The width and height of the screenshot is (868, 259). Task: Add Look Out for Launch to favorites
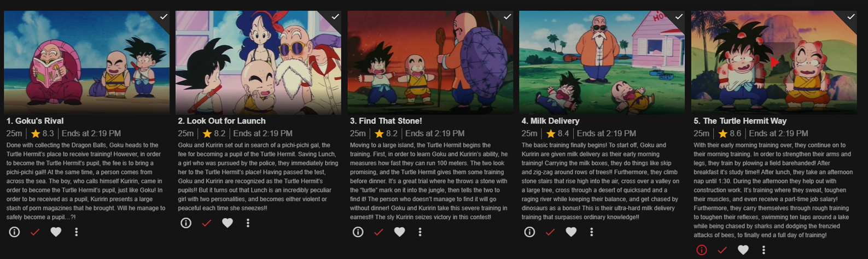(228, 223)
